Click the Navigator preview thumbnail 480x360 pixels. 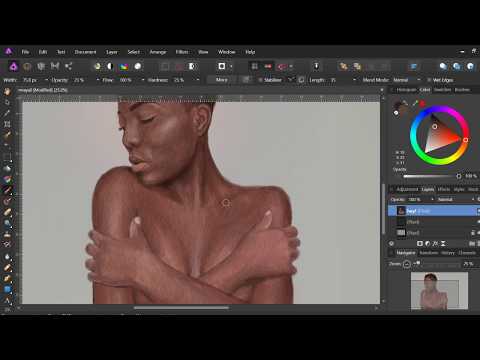pyautogui.click(x=439, y=291)
